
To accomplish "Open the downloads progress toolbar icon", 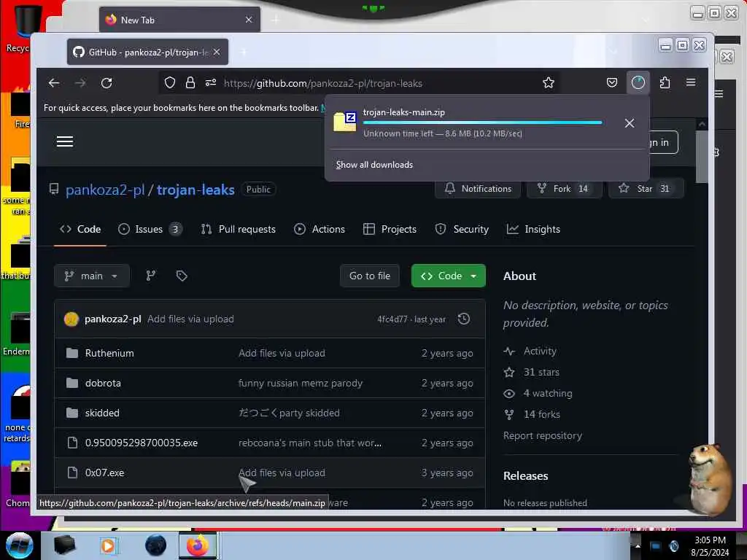I will coord(638,83).
